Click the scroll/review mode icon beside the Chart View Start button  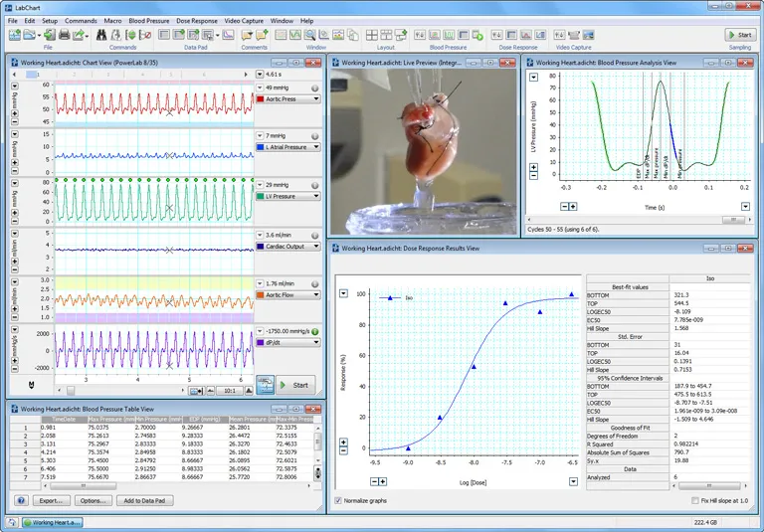(265, 385)
